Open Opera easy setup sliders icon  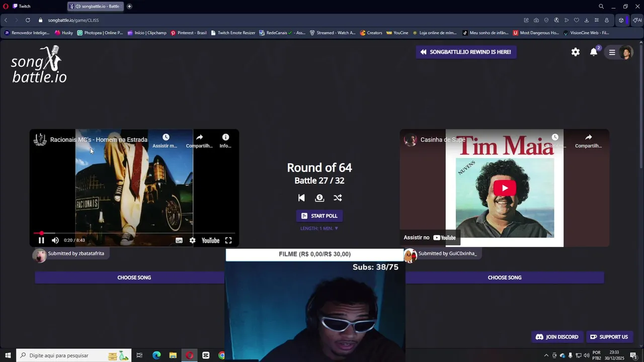[597, 20]
